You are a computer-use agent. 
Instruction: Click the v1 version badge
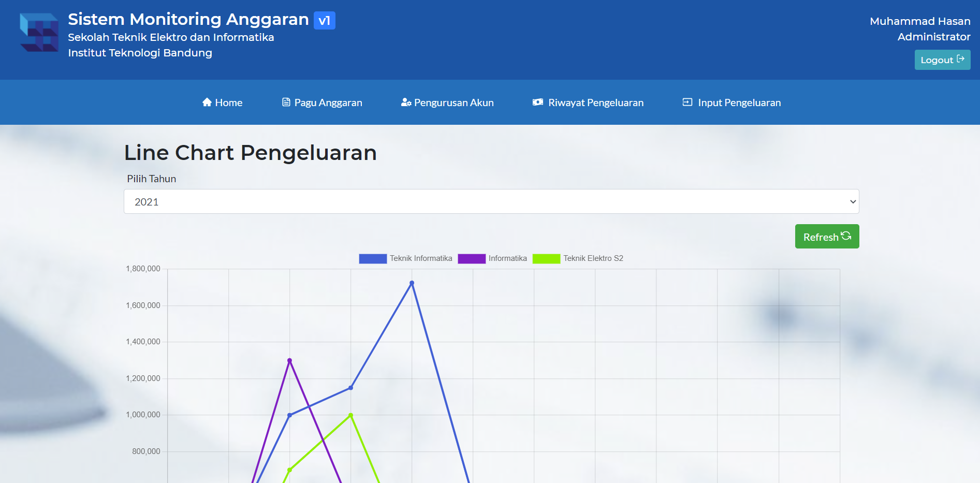325,21
